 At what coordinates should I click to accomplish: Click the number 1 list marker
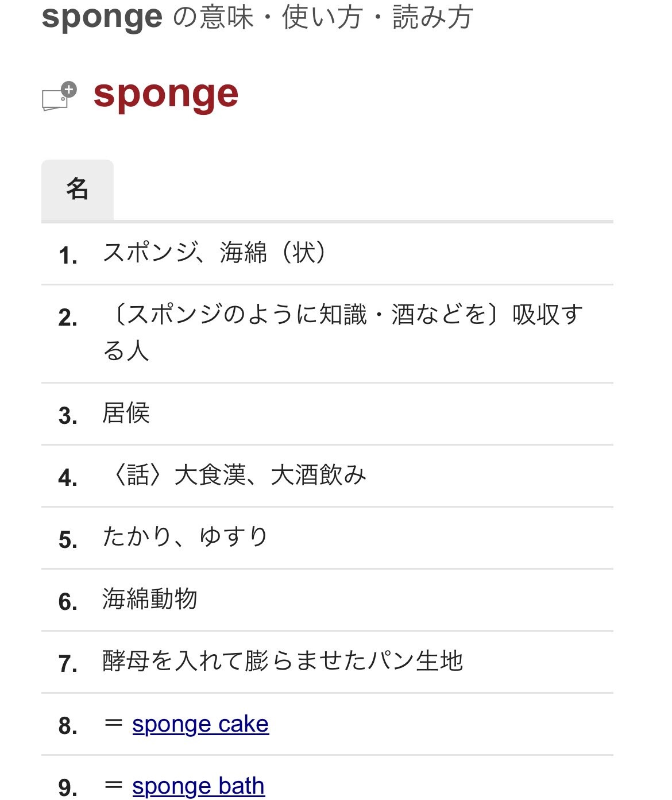(x=68, y=256)
